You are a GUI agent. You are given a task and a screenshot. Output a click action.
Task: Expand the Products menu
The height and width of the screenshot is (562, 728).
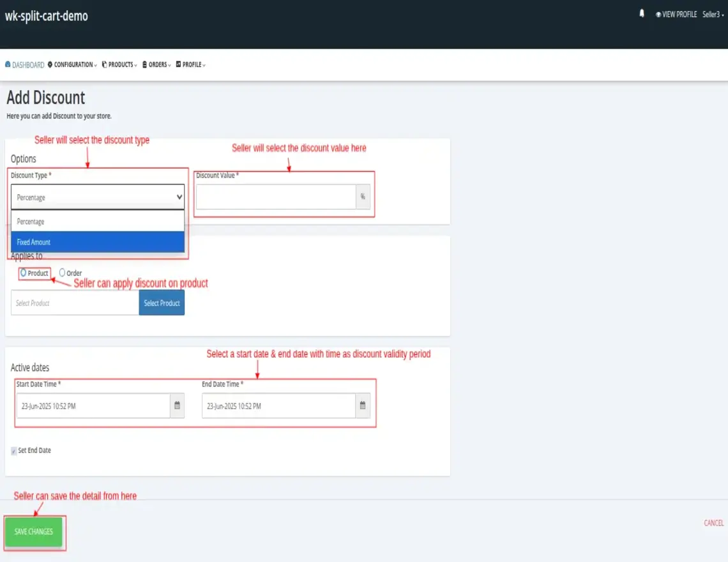pos(120,65)
